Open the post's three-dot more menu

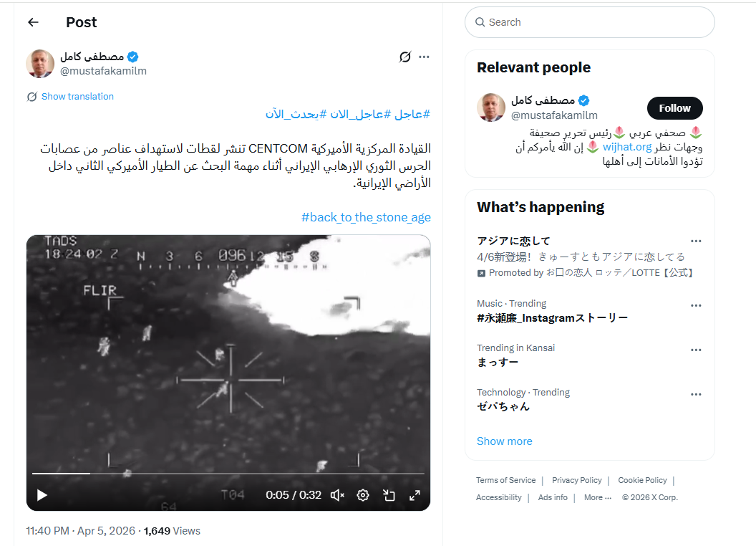tap(424, 57)
